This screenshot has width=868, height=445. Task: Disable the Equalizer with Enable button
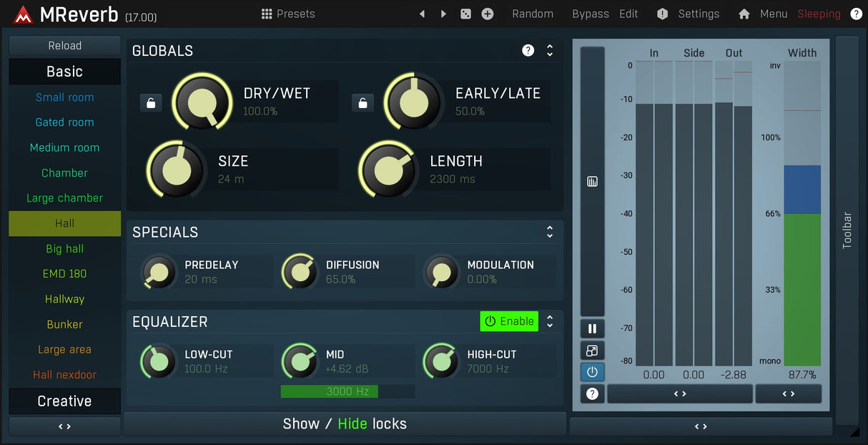point(508,321)
